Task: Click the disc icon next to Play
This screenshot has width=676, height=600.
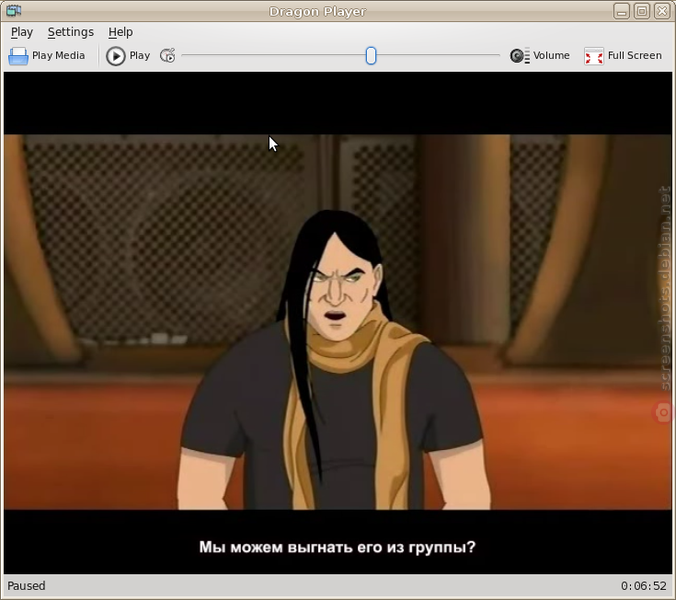Action: click(167, 56)
